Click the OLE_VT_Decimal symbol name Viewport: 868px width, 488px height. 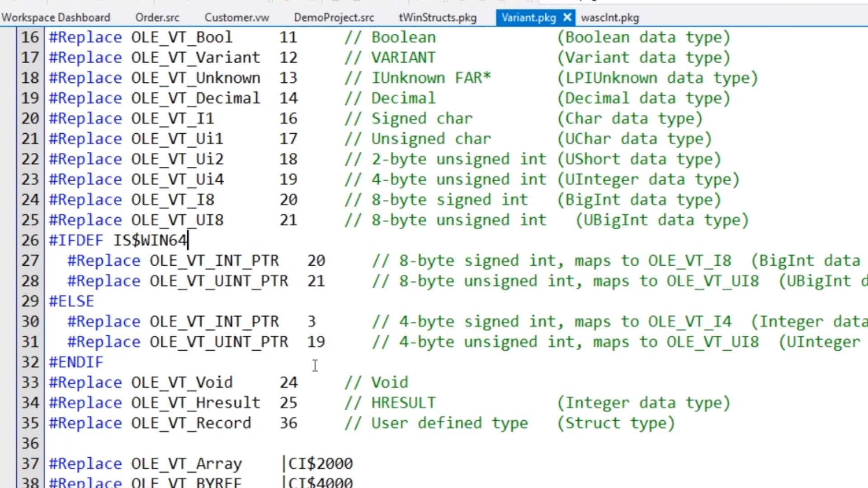(x=195, y=98)
